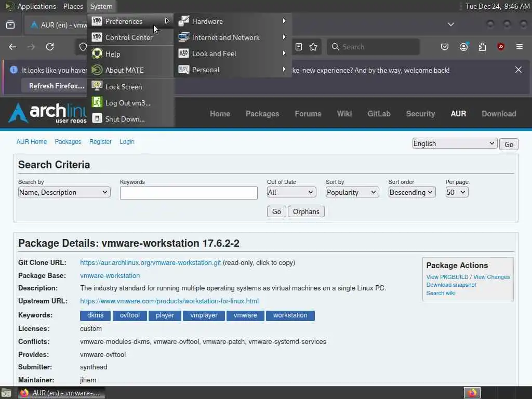The image size is (532, 399).
Task: Click Go button under search criteria
Action: coord(276,212)
